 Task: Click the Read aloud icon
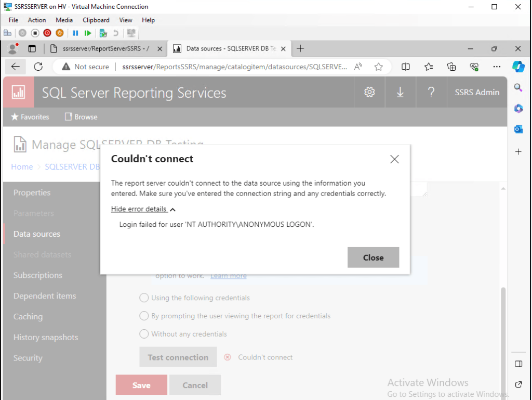click(358, 67)
